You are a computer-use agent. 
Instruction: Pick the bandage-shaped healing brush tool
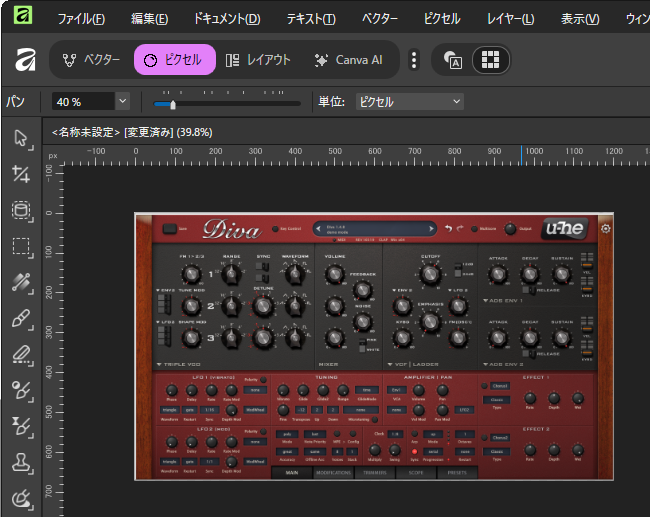coord(20,282)
